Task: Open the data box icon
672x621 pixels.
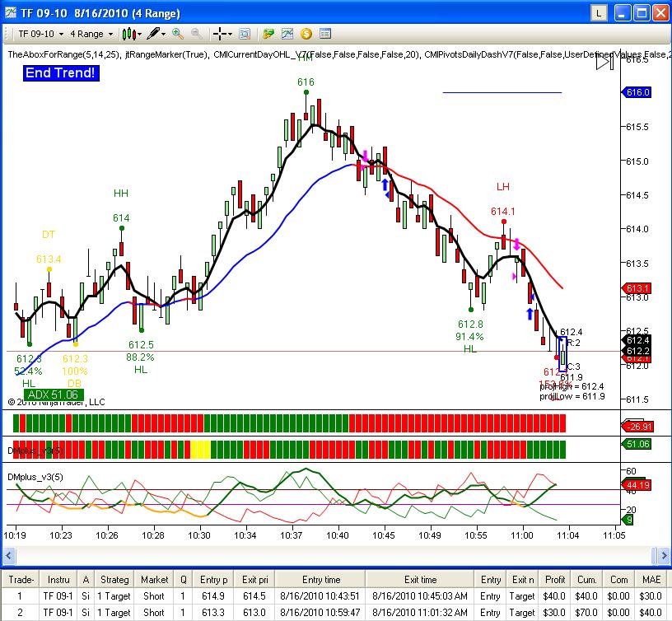Action: point(245,34)
